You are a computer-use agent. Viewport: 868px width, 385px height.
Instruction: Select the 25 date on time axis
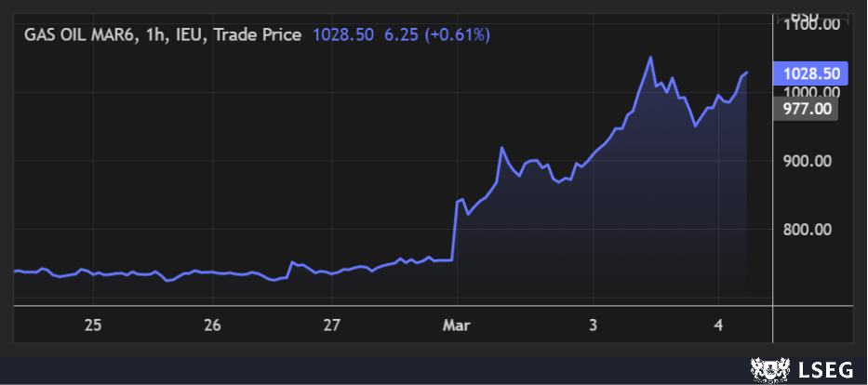click(92, 325)
